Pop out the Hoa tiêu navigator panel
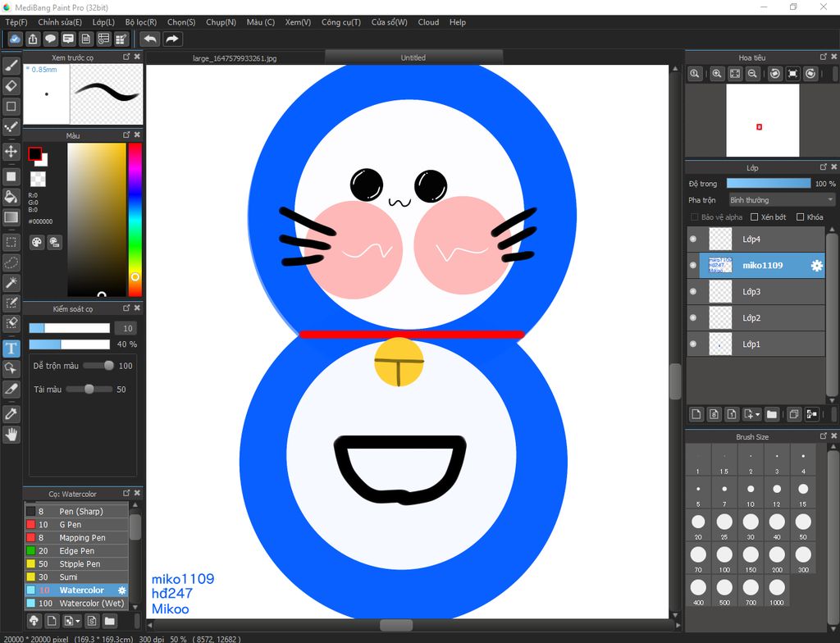This screenshot has height=643, width=840. (x=824, y=57)
